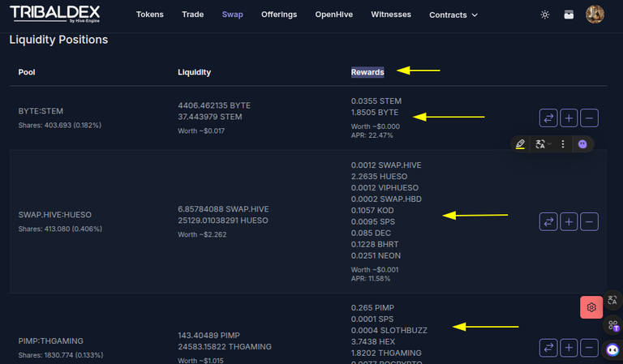
Task: Click the 0.0251 NEON reward
Action: click(x=376, y=255)
